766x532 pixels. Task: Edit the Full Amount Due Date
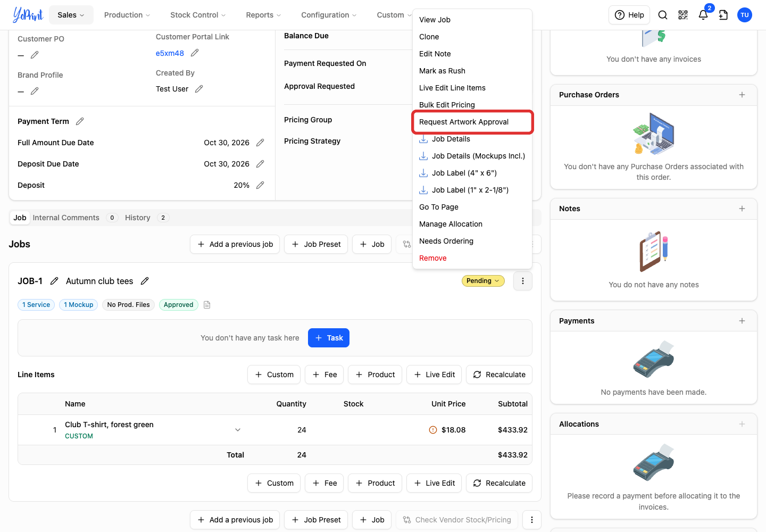point(260,143)
